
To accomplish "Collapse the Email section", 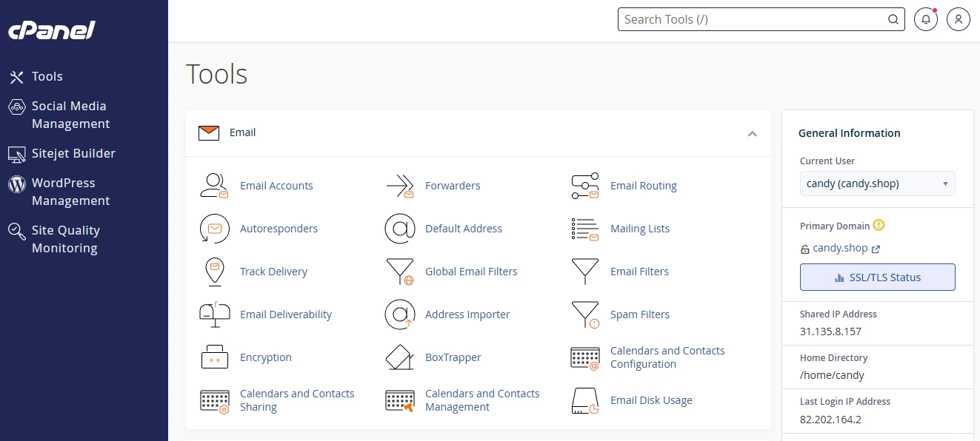I will point(753,134).
